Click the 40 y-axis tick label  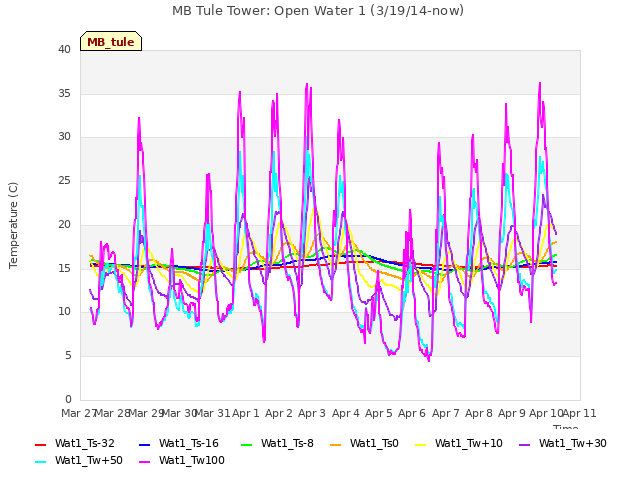(x=64, y=50)
